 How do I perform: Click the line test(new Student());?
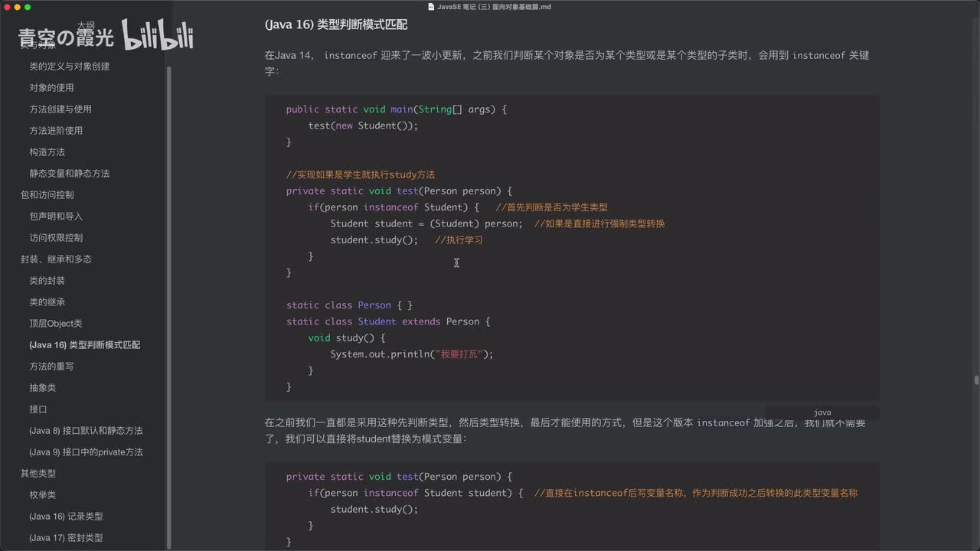point(364,126)
